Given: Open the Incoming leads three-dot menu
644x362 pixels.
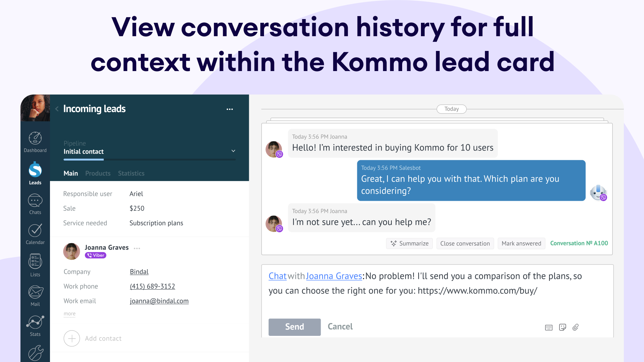Looking at the screenshot, I should 230,109.
